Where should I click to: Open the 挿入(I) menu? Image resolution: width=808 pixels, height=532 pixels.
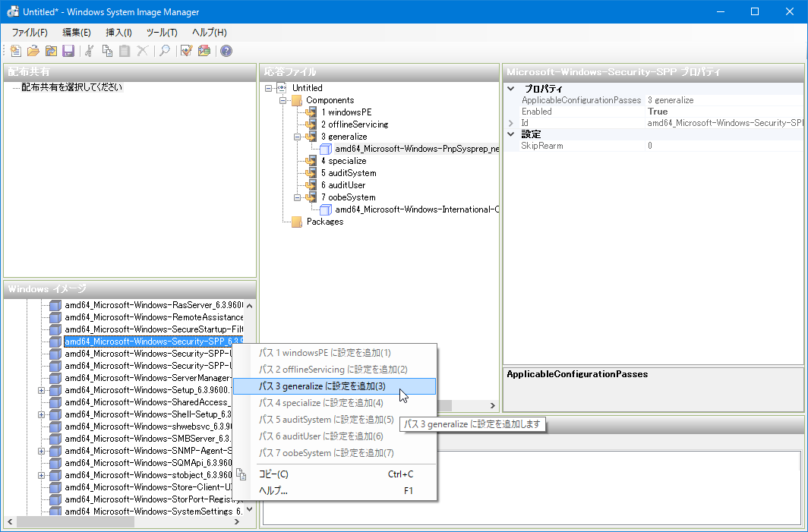pos(118,33)
